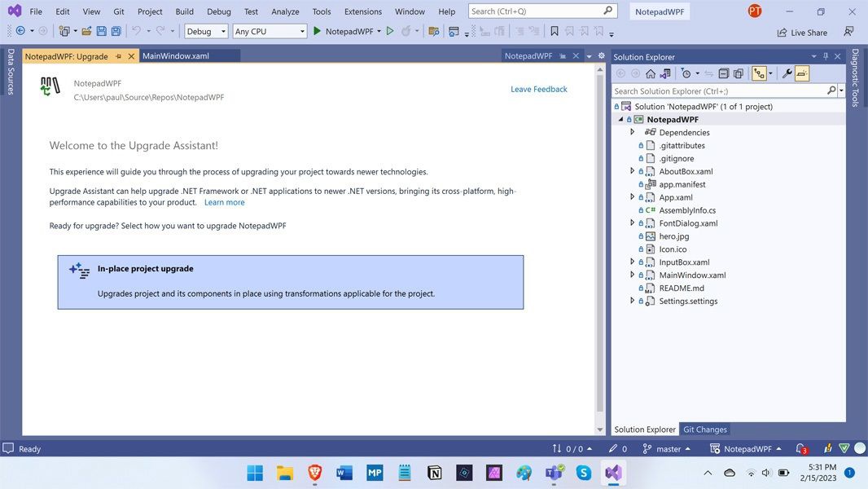868x489 pixels.
Task: Select the Undo icon in the toolbar
Action: [138, 31]
